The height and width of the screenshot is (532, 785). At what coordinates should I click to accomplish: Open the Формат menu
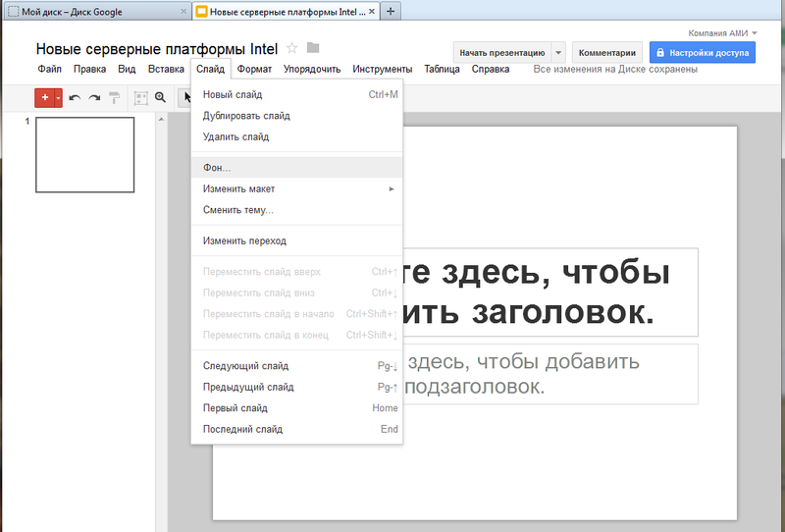(x=254, y=69)
